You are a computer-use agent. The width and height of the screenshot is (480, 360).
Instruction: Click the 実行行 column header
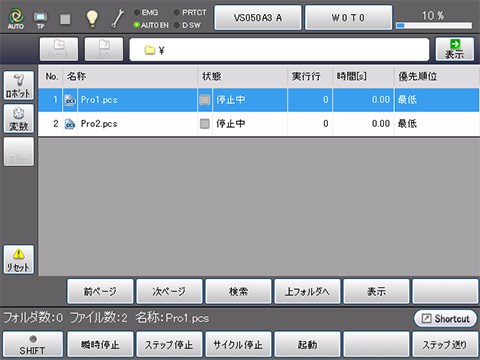point(310,76)
